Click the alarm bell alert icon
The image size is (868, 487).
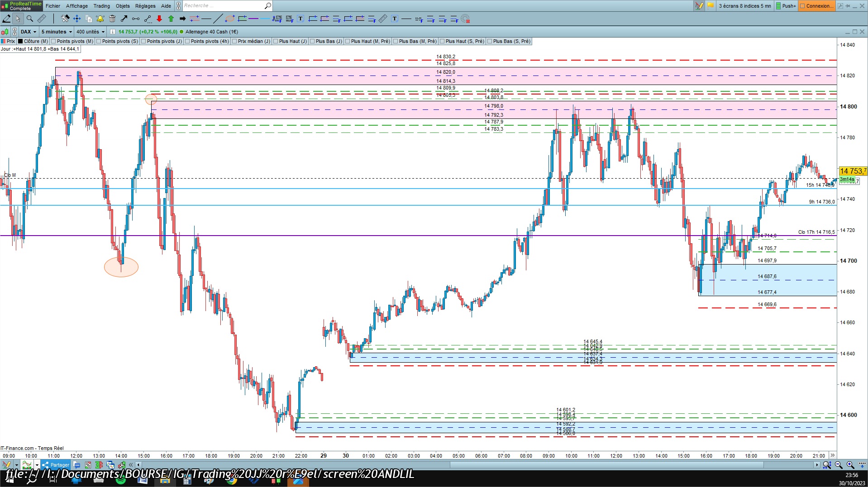pyautogui.click(x=100, y=19)
